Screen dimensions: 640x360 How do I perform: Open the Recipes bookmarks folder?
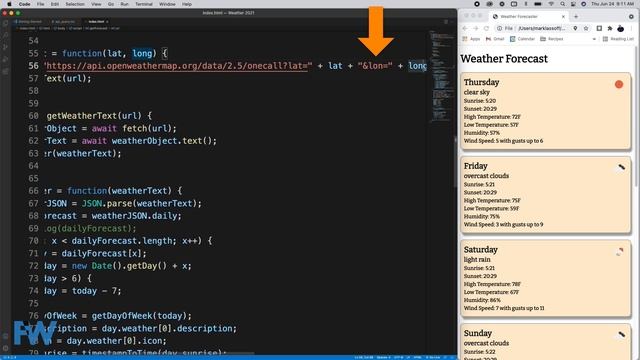click(552, 39)
